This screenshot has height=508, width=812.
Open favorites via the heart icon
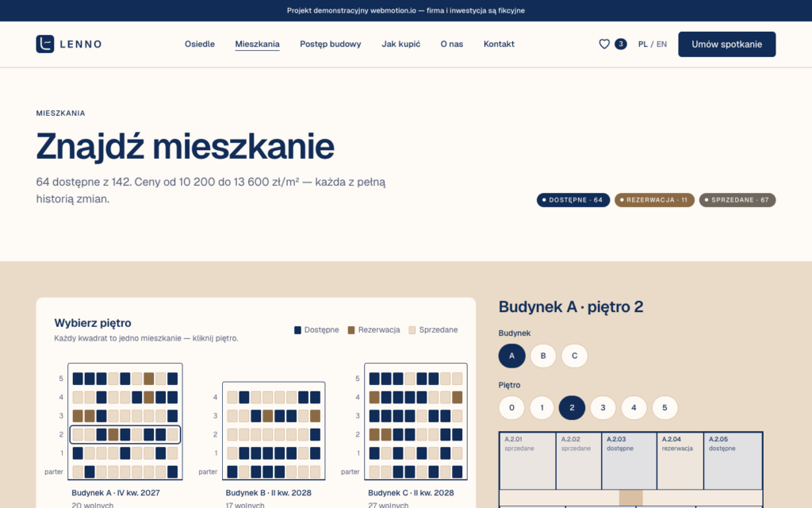pyautogui.click(x=604, y=44)
